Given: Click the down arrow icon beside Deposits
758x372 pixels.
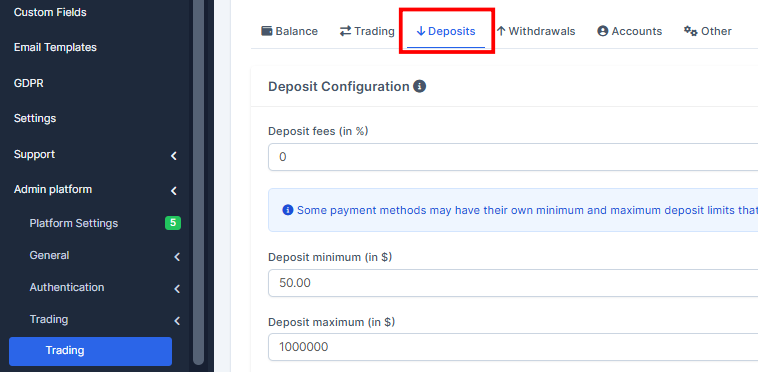Looking at the screenshot, I should click(421, 31).
